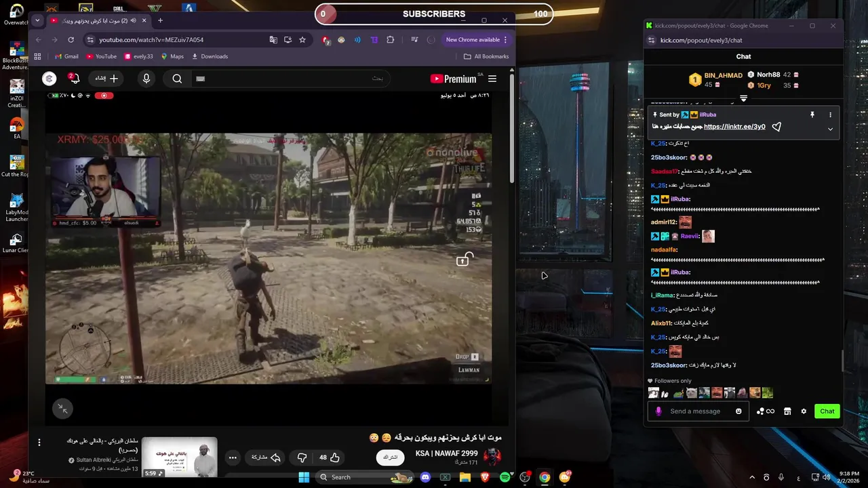Click the share button below video
868x488 pixels.
266,457
